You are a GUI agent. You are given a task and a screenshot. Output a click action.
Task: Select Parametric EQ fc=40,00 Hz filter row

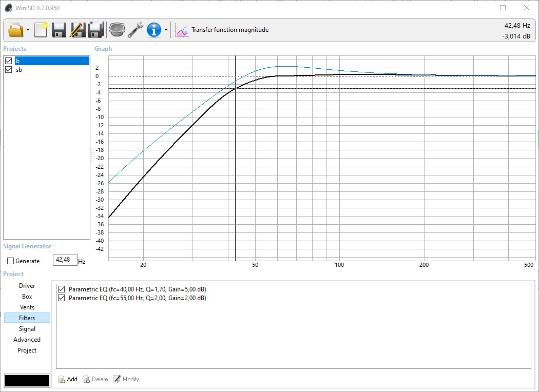138,289
